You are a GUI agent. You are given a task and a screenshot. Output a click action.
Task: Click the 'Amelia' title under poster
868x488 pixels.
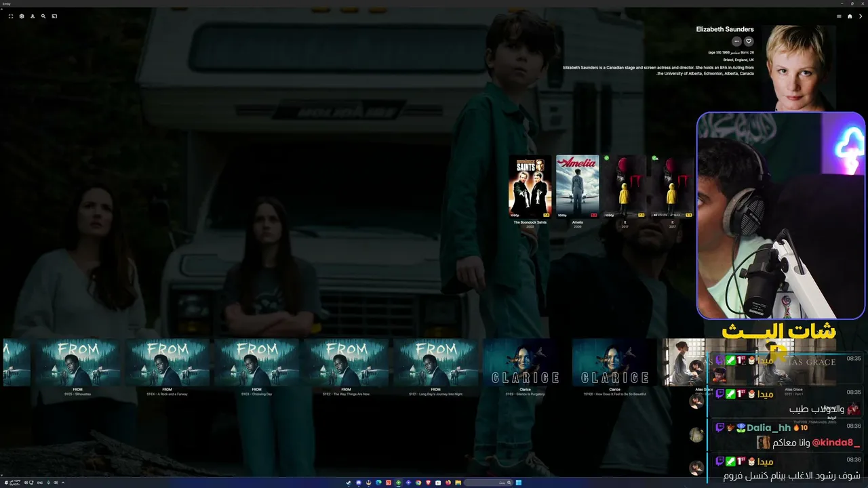coord(577,222)
